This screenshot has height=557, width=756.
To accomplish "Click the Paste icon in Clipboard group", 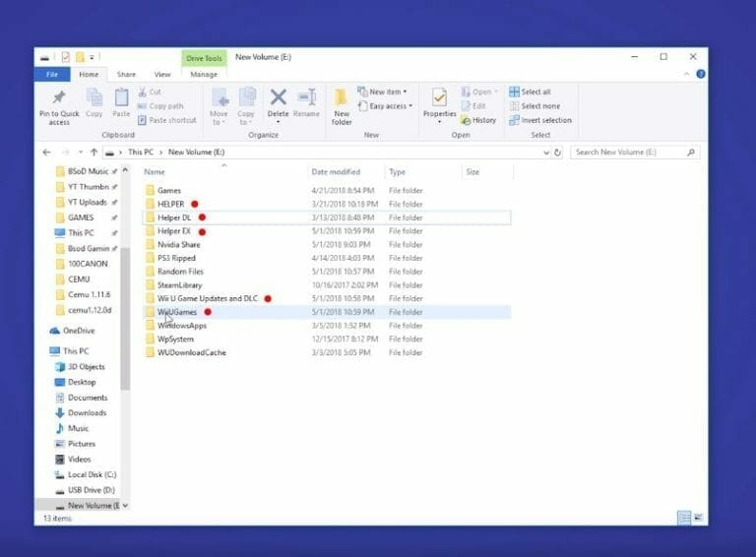I will point(121,98).
